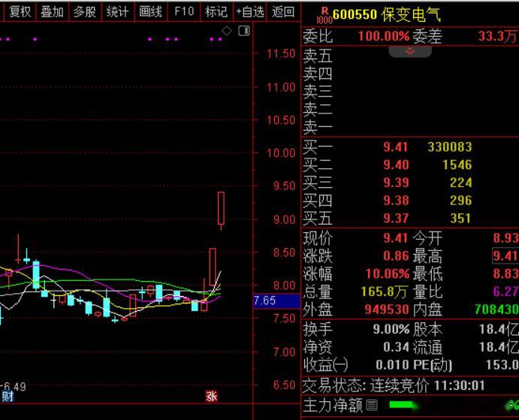Click the 涨 marker at chart bottom
The height and width of the screenshot is (420, 519).
point(211,396)
